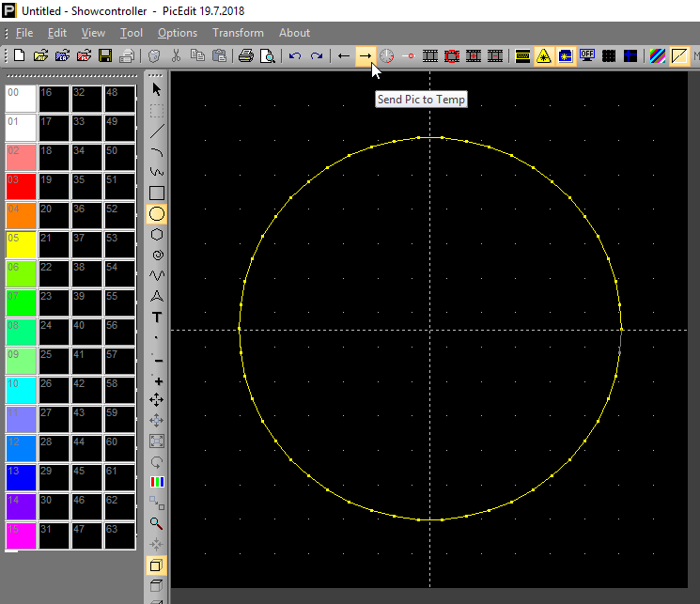Click the Send Pic to Temp arrow button
700x604 pixels.
tap(365, 56)
